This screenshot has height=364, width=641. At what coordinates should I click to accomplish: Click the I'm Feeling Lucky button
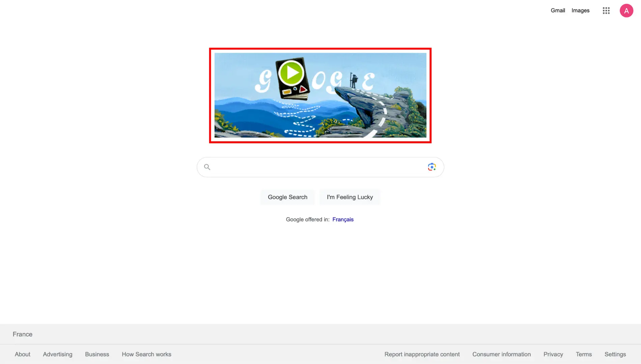(x=350, y=197)
